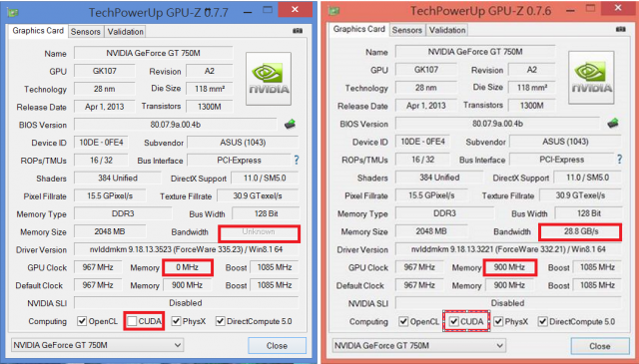Click ROPs/TMUs '16 / 32' in GPU-Z 0.7.7
Viewport: 639px width, 364px height.
(101, 160)
